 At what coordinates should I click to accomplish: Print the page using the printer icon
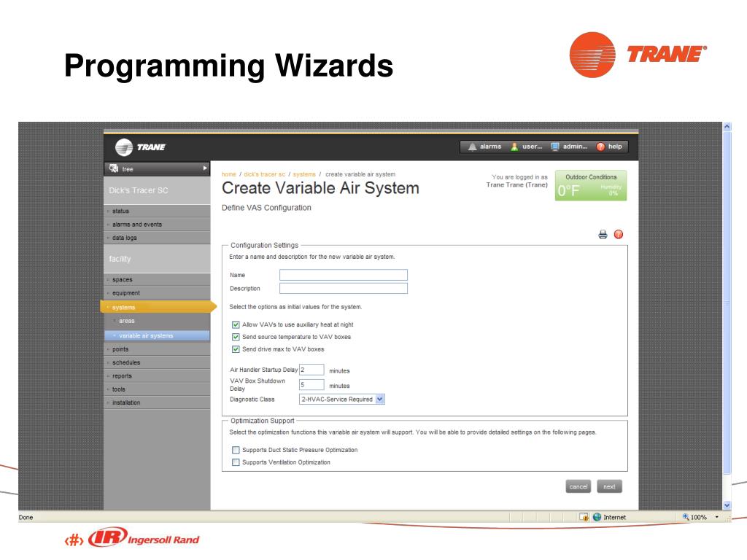click(603, 234)
